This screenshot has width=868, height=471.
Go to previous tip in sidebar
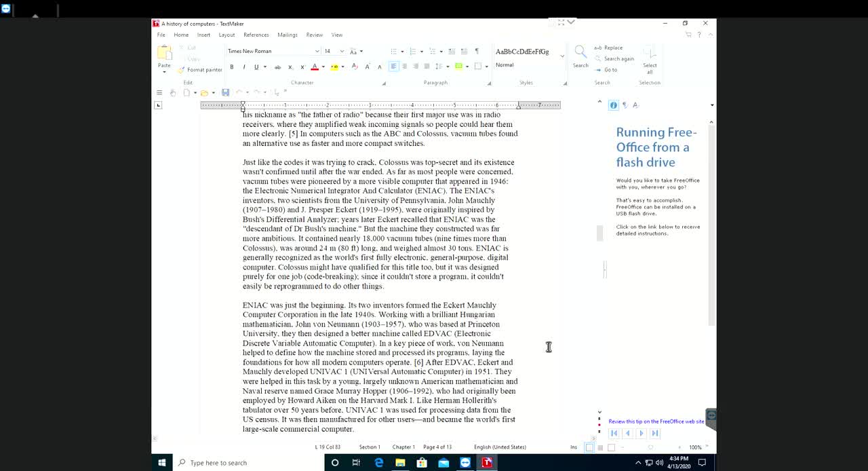pyautogui.click(x=627, y=433)
